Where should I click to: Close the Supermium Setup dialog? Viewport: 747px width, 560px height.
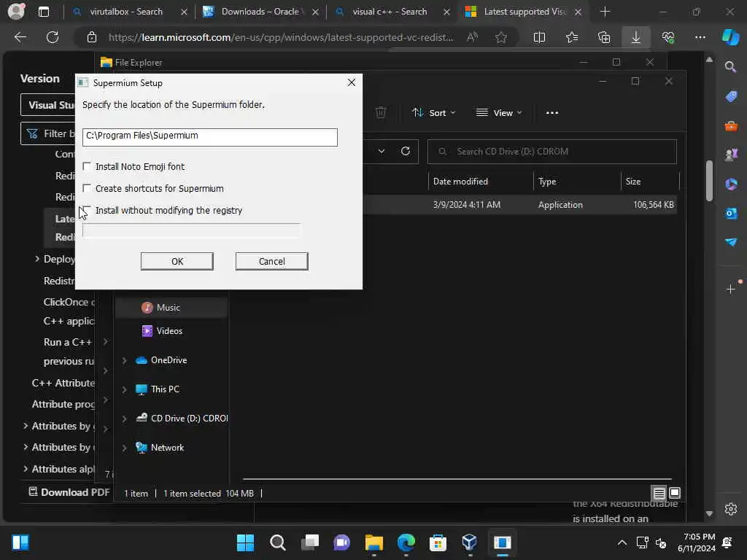(x=351, y=82)
